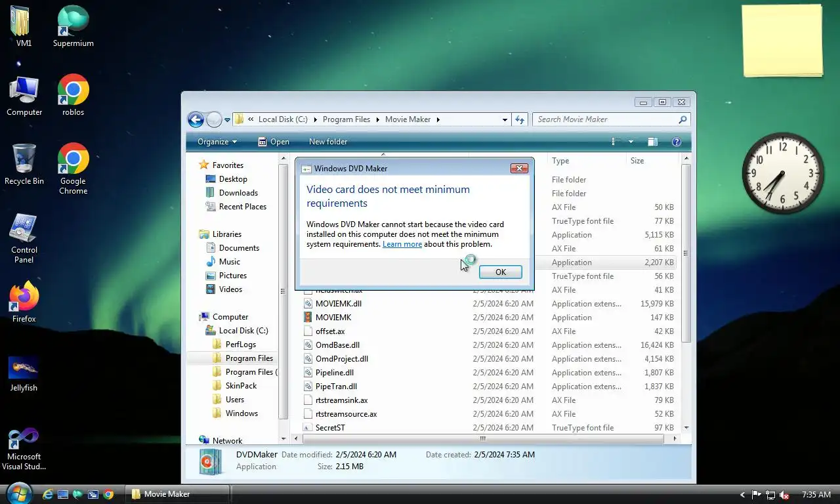Launch the Firefox desktop shortcut

click(x=24, y=303)
